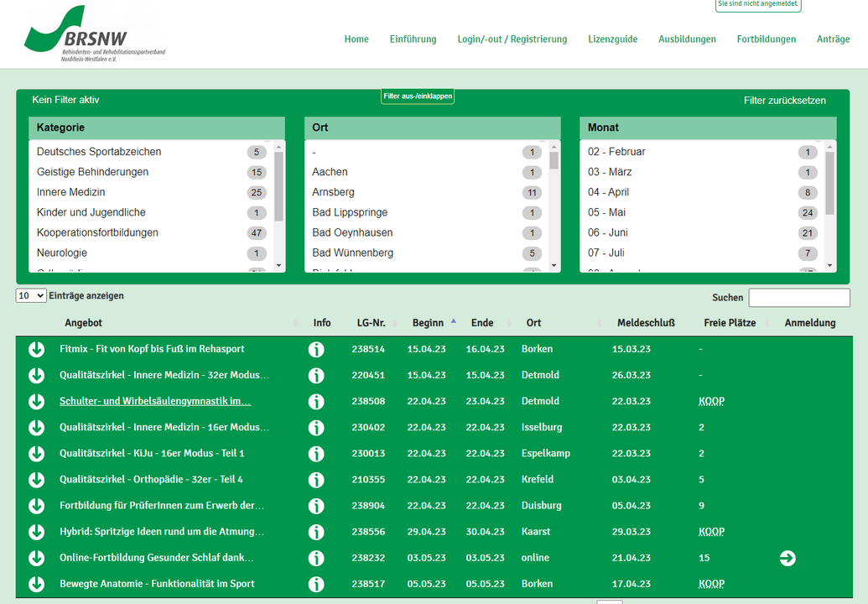
Task: Sort table by Freie Plätze column
Action: [730, 323]
